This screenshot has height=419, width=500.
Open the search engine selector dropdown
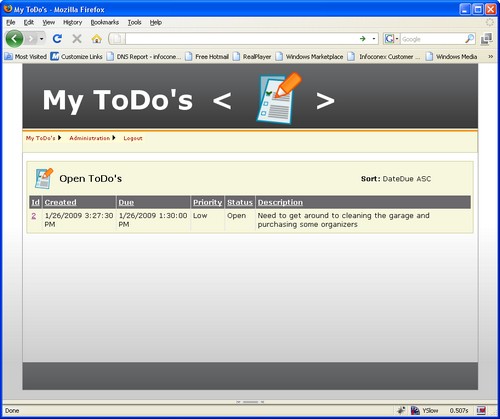click(391, 39)
